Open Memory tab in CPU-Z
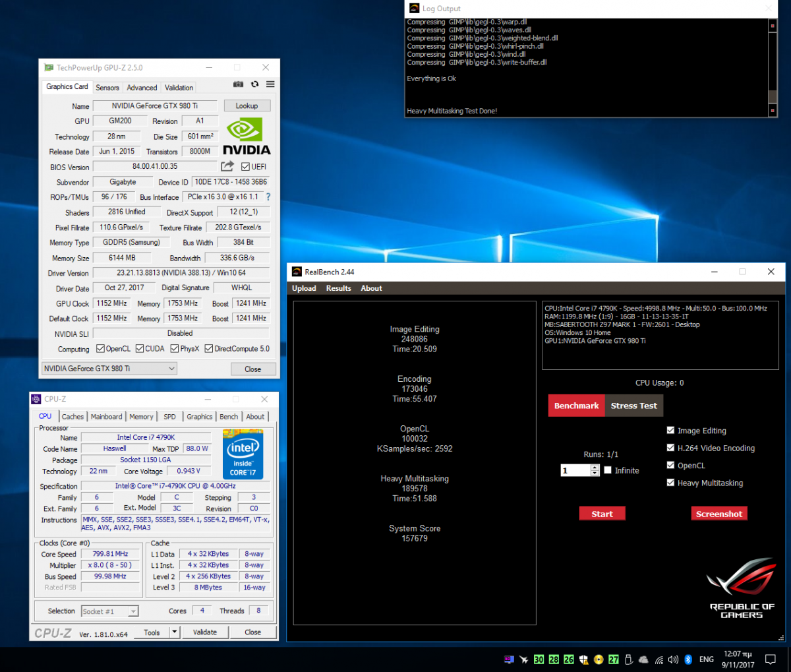The width and height of the screenshot is (791, 672). [x=141, y=416]
